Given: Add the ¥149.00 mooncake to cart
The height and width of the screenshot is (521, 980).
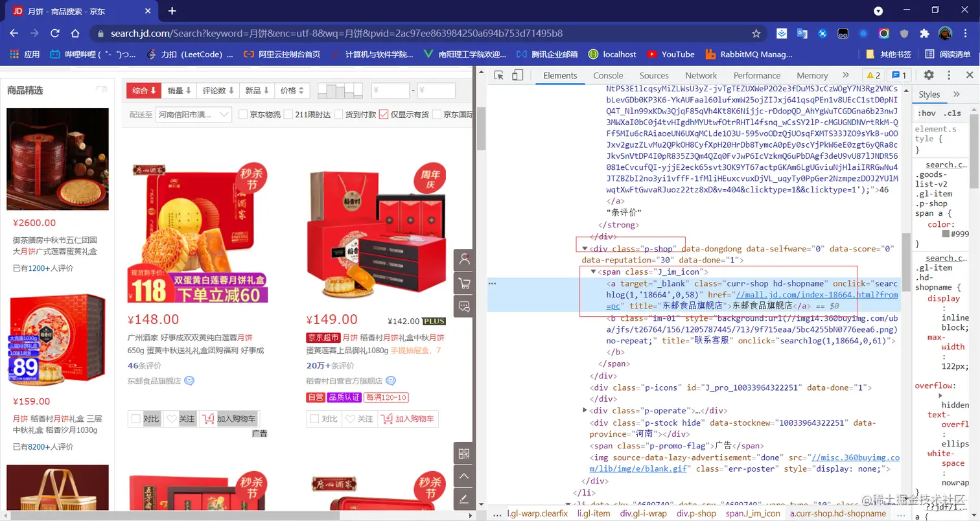Looking at the screenshot, I should point(408,419).
